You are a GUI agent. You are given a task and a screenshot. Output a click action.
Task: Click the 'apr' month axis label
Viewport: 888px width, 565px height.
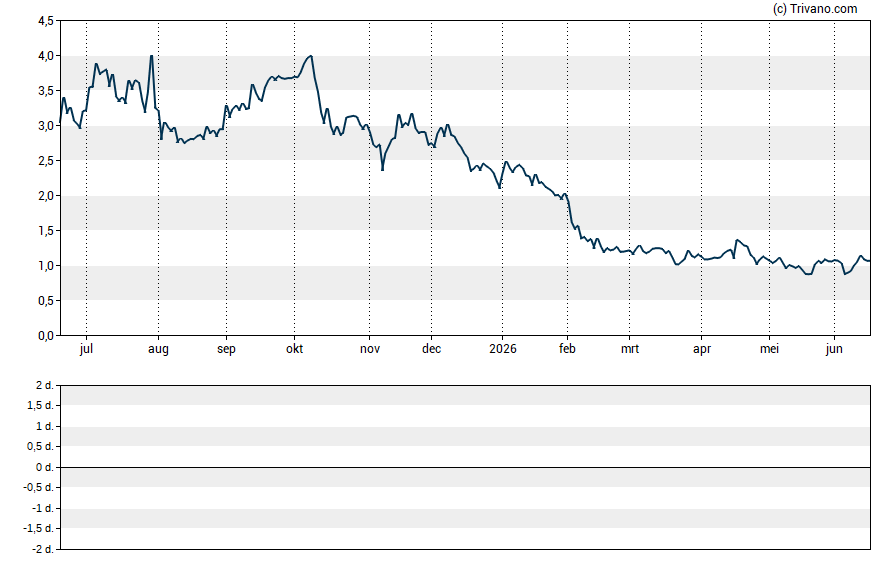tap(702, 349)
